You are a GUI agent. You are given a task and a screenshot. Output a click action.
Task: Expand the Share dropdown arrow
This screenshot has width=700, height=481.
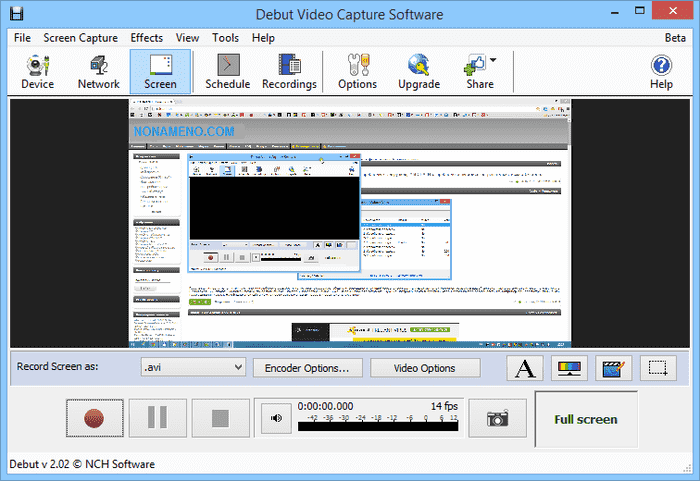493,61
